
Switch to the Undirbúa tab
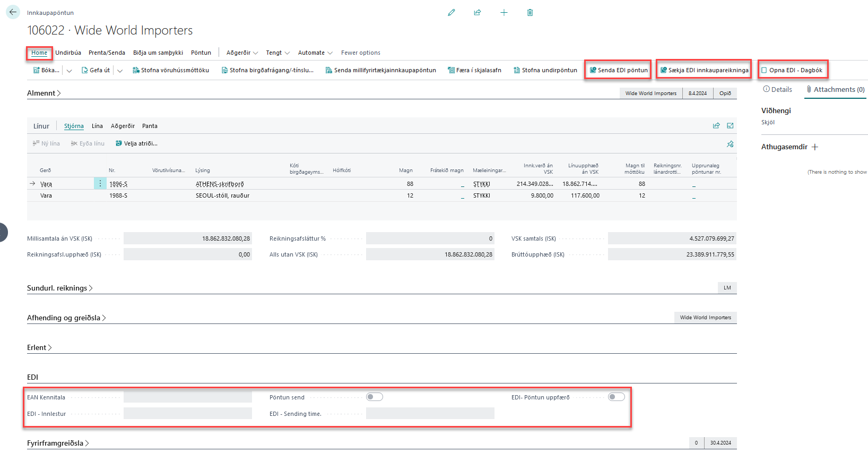pos(68,53)
